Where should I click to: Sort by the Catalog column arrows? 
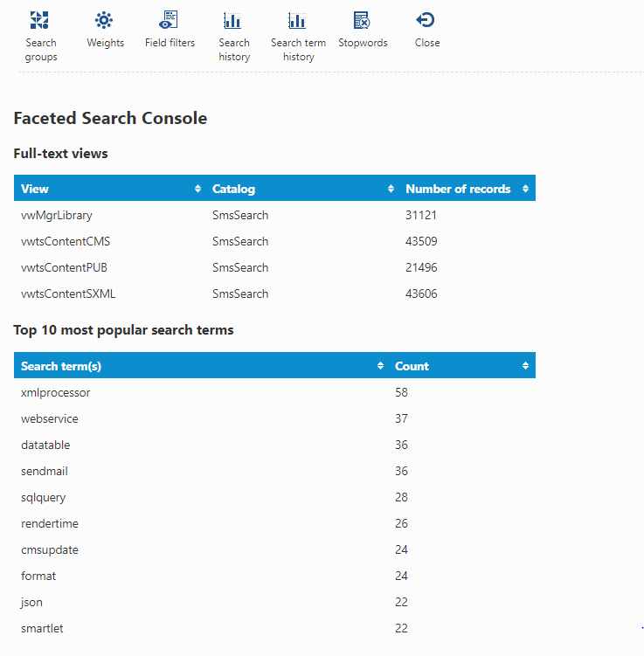point(391,189)
